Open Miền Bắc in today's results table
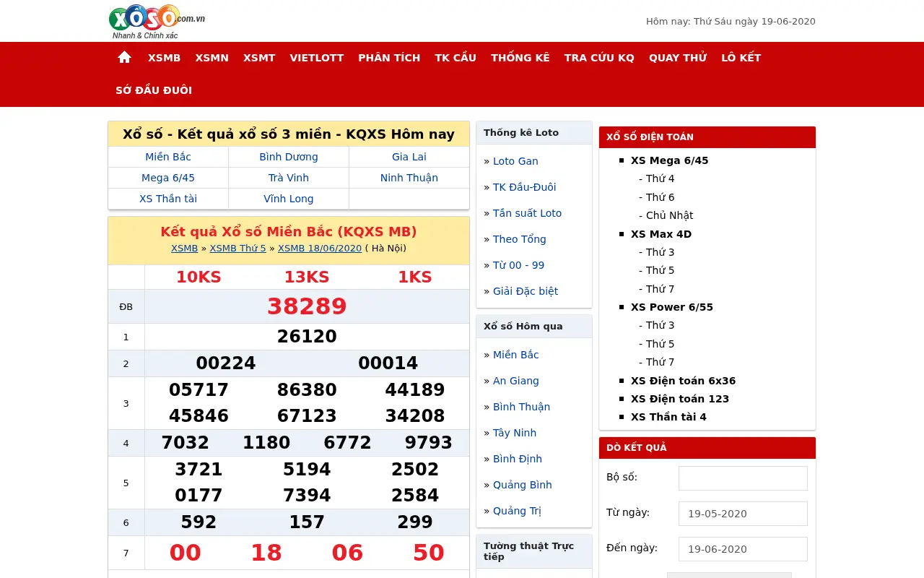The image size is (924, 578). pyautogui.click(x=168, y=157)
